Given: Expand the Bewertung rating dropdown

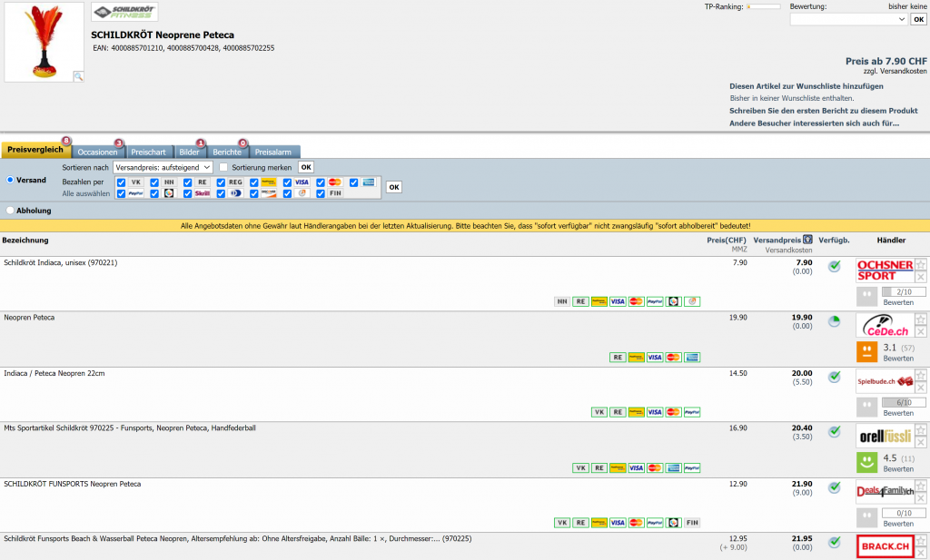Looking at the screenshot, I should pyautogui.click(x=848, y=19).
